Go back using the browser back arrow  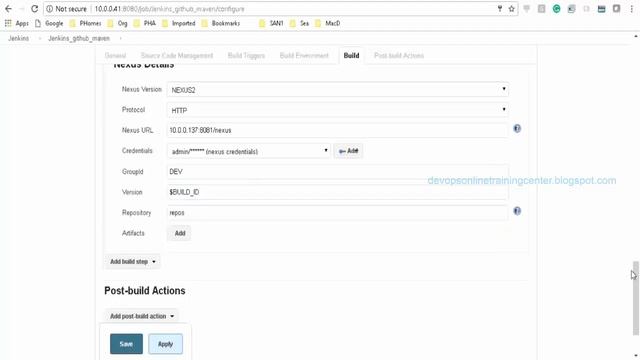point(8,9)
